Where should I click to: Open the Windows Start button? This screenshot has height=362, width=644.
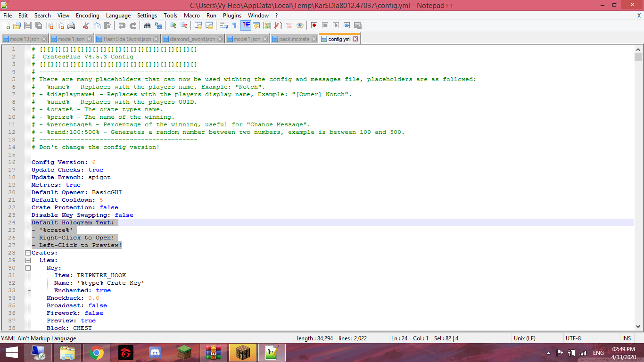pyautogui.click(x=12, y=353)
